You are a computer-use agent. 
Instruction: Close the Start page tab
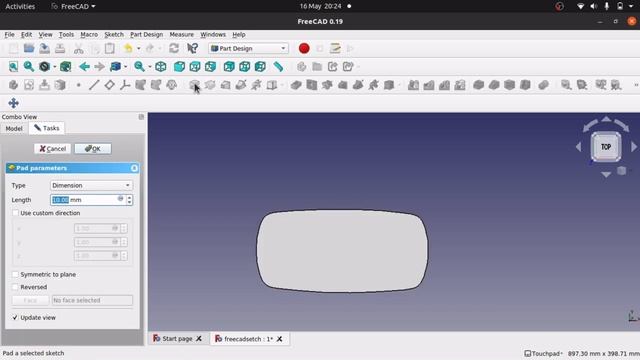tap(199, 339)
